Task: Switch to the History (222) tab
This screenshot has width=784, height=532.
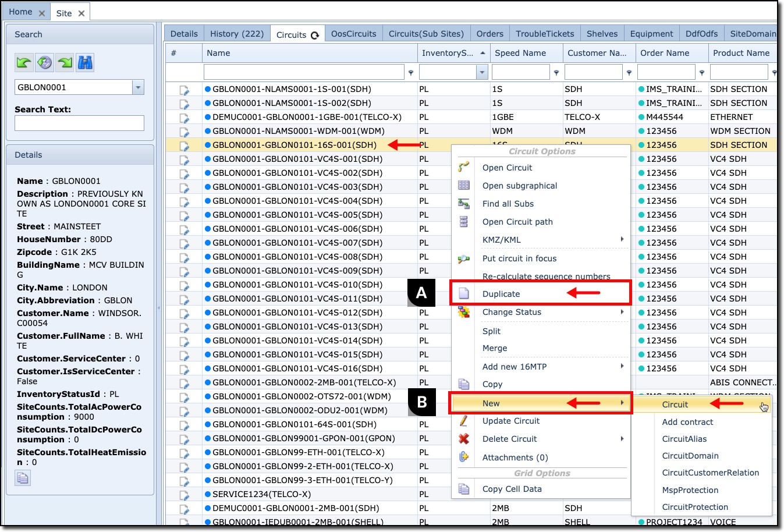Action: [237, 34]
